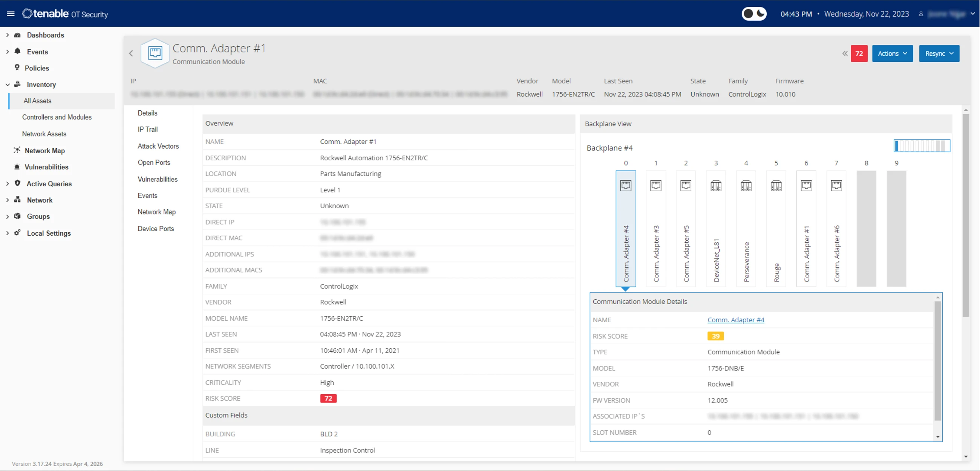This screenshot has height=471, width=980.
Task: Click the Perseverance module icon in backplane
Action: 746,185
